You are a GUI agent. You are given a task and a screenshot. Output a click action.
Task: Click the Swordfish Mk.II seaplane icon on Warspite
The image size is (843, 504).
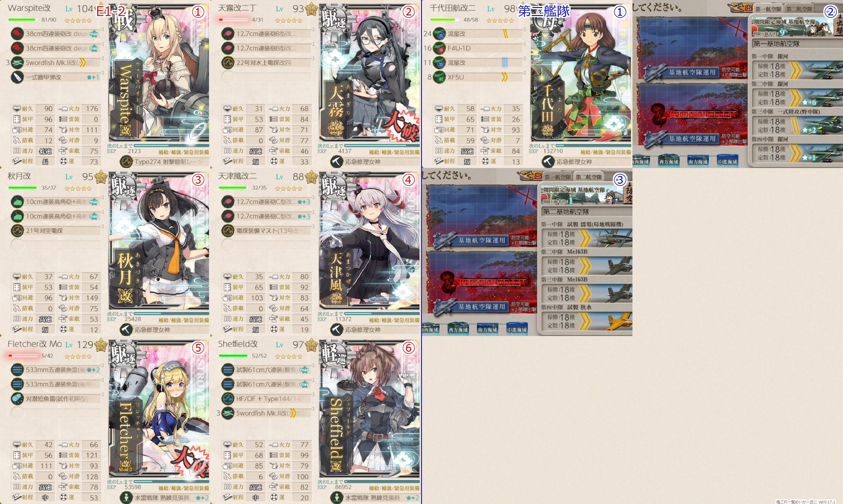17,62
